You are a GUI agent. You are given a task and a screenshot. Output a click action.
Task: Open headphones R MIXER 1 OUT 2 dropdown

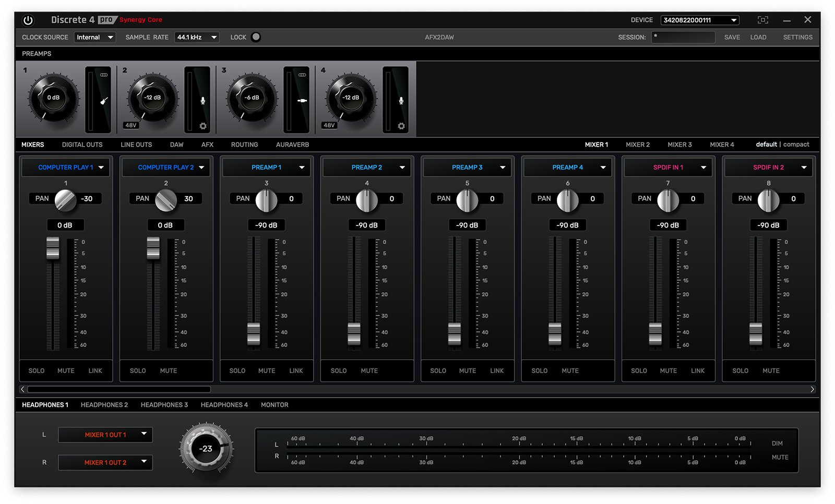tap(105, 462)
